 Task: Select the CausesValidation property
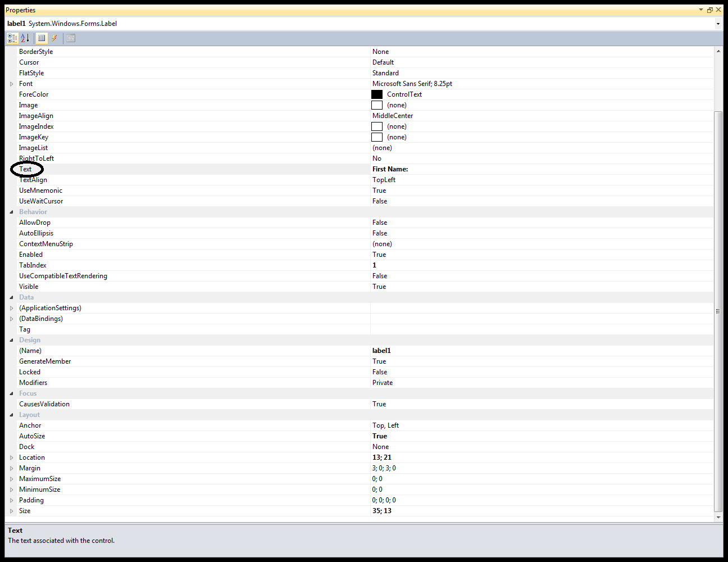click(x=44, y=404)
